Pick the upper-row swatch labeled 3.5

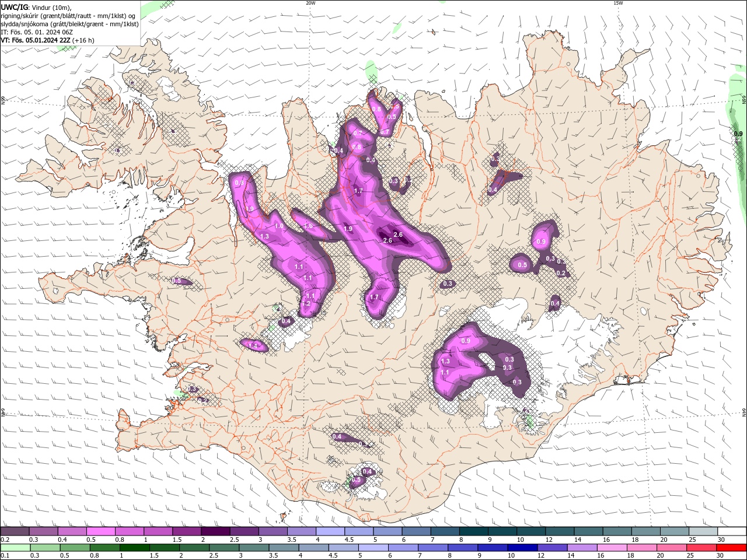pos(301,531)
